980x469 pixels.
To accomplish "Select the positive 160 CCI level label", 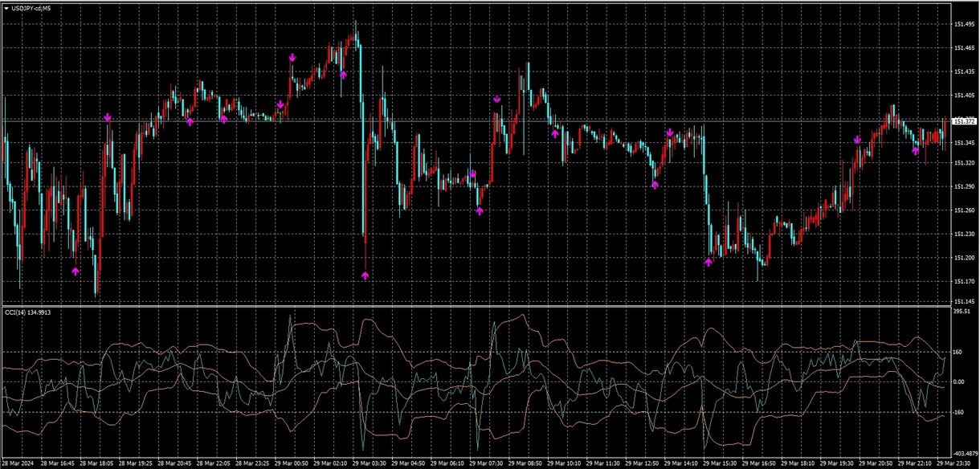I will coord(958,352).
